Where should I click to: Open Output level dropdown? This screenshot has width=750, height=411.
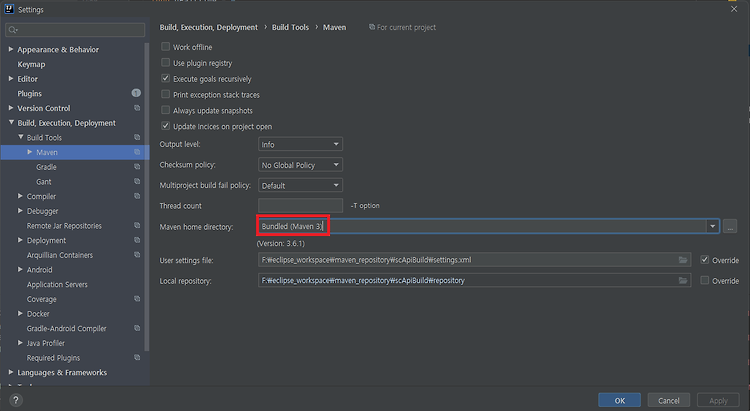(x=300, y=144)
